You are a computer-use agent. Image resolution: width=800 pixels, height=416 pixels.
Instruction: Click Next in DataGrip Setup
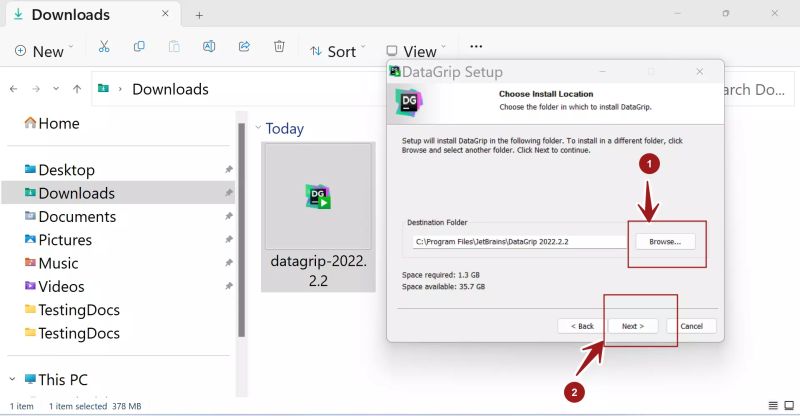[633, 326]
